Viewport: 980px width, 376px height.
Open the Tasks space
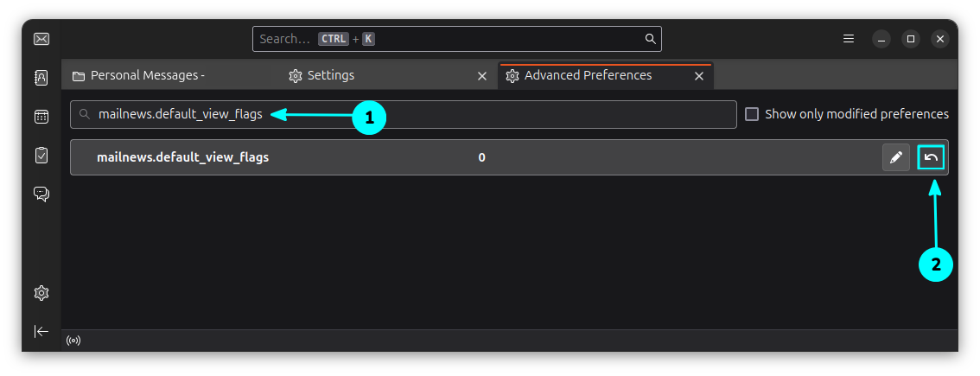click(41, 155)
